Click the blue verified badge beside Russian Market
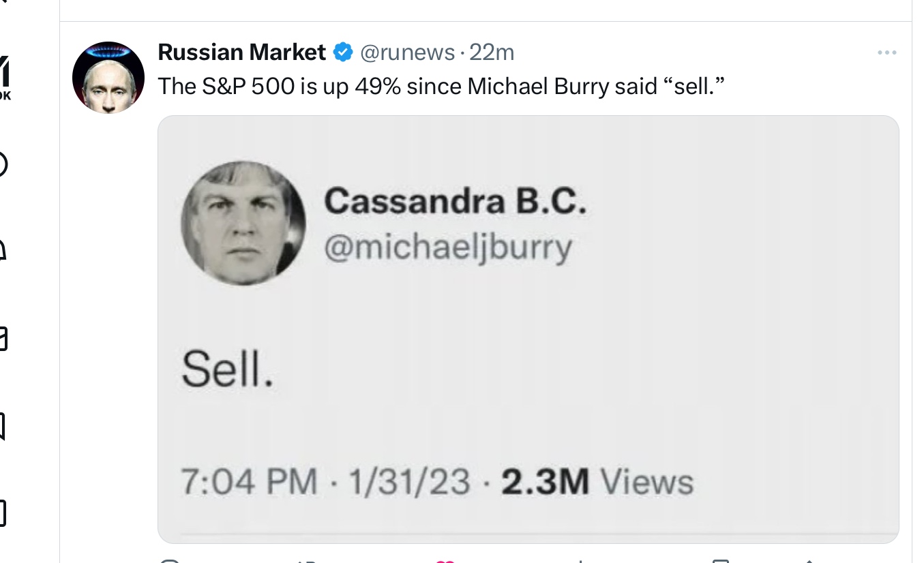The width and height of the screenshot is (924, 563). click(342, 52)
